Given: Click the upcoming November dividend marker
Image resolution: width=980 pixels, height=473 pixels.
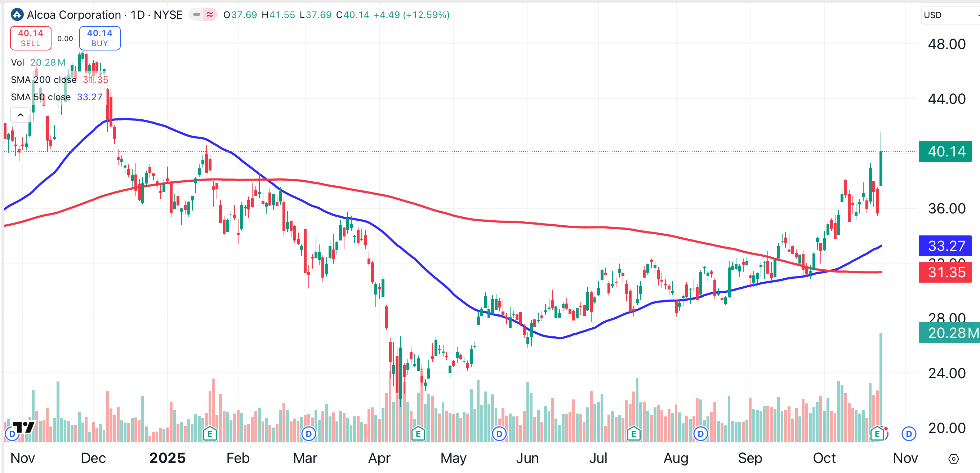Looking at the screenshot, I should pyautogui.click(x=908, y=434).
